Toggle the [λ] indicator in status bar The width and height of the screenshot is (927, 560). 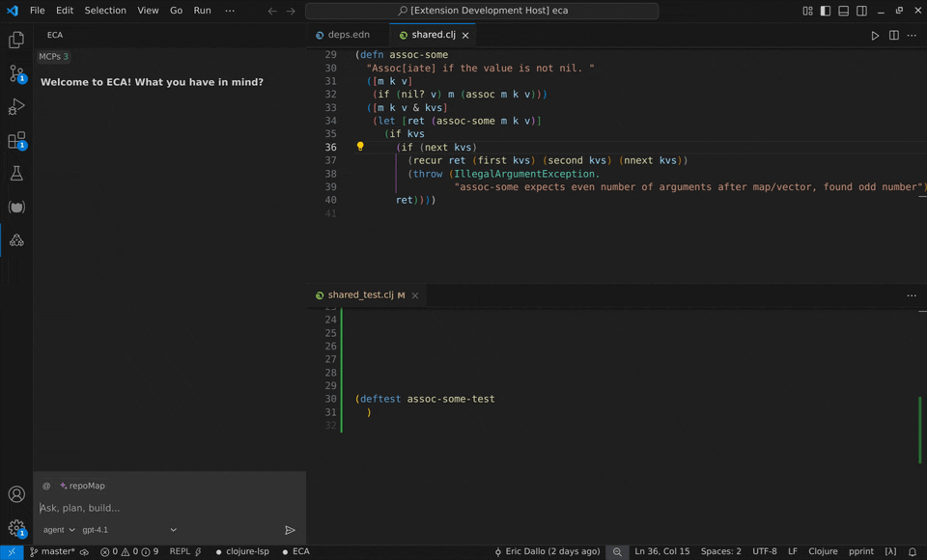[890, 551]
